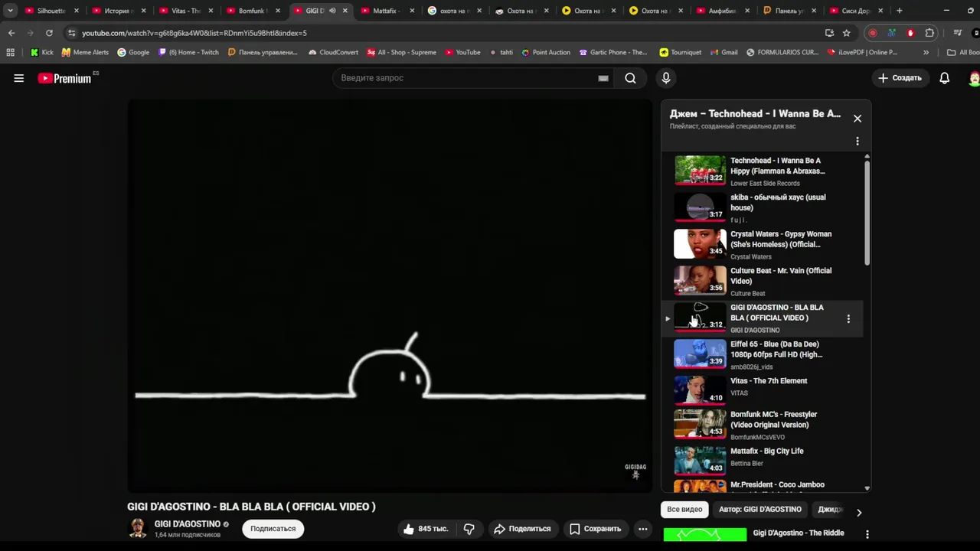Open browser extensions puzzle icon
980x551 pixels.
point(929,33)
